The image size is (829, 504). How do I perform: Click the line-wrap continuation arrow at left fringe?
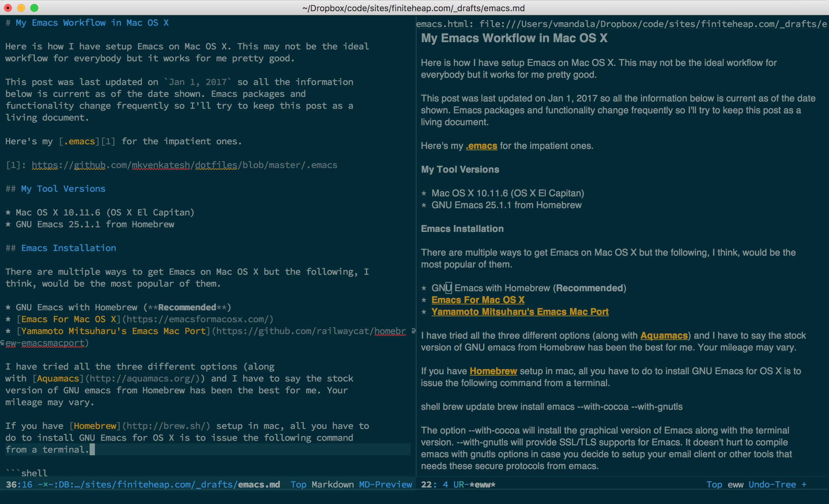[x=2, y=343]
